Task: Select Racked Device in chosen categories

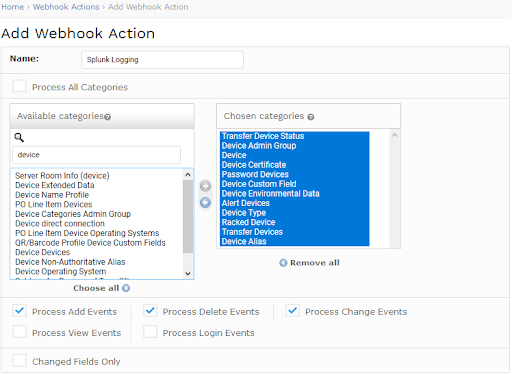Action: click(249, 222)
